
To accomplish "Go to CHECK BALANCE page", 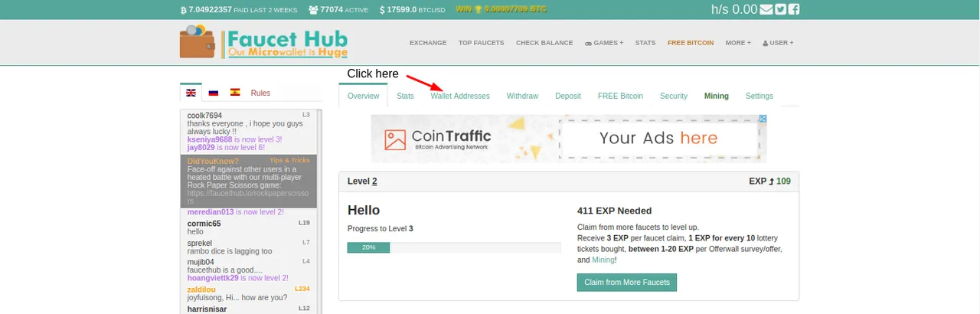I will tap(544, 43).
